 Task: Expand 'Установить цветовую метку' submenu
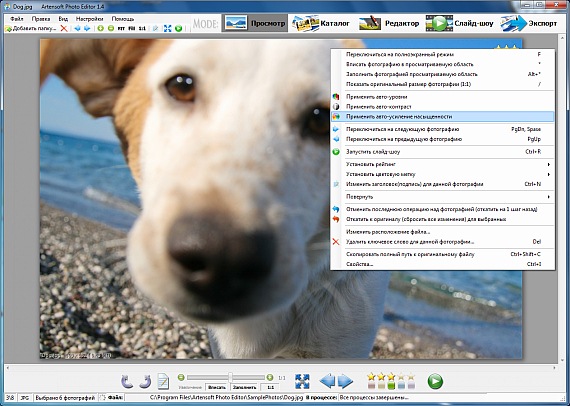coord(442,174)
